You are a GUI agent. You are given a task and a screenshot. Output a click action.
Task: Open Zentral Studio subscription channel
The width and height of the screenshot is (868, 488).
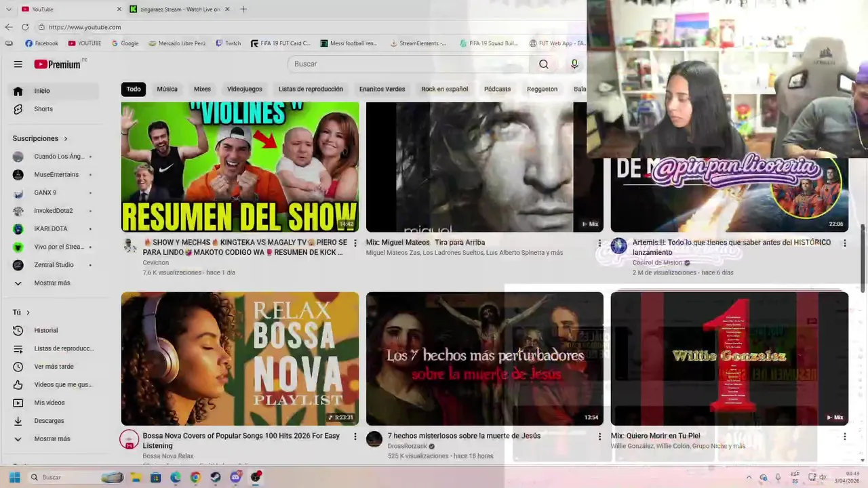click(x=54, y=265)
